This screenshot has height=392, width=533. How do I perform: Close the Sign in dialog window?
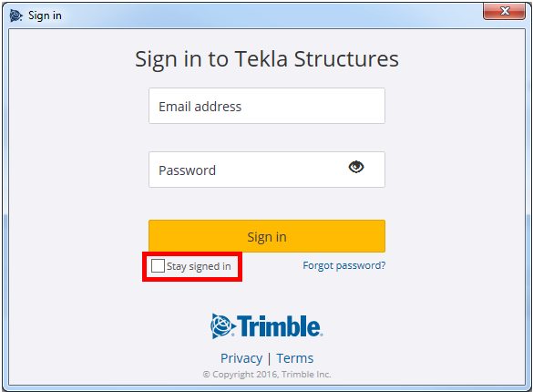point(504,12)
